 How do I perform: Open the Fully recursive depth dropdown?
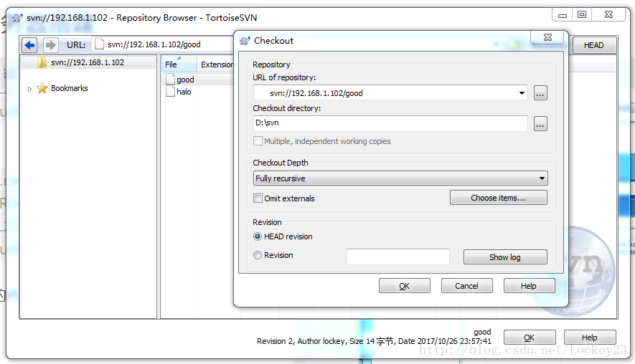542,178
